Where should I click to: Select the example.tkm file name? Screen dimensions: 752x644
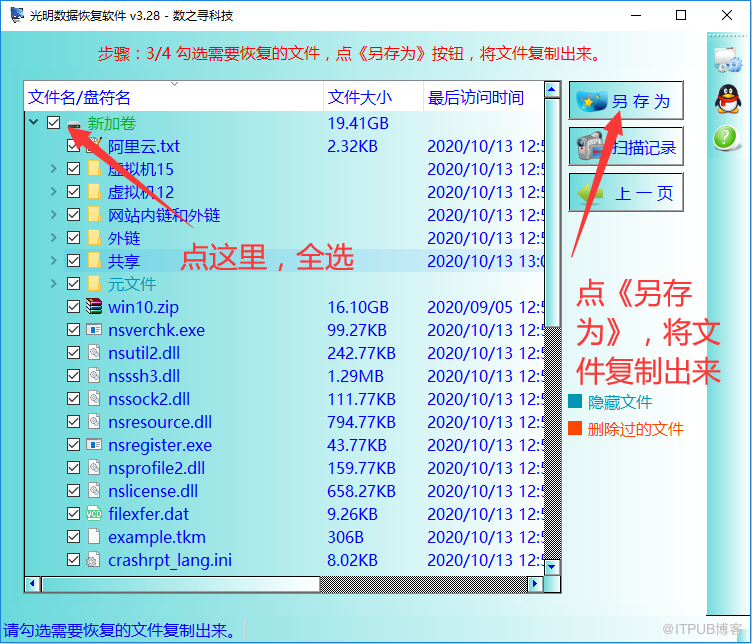click(x=156, y=537)
